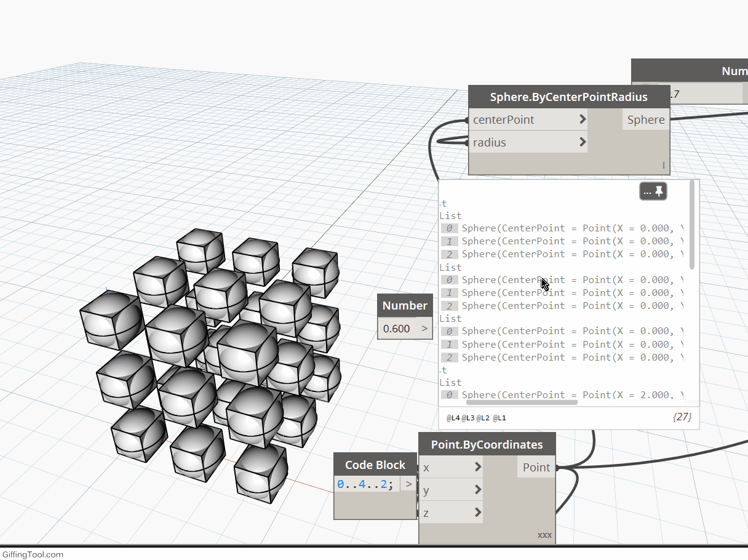Viewport: 748px width, 560px height.
Task: Pin the Sphere preview bubble open
Action: pos(660,191)
